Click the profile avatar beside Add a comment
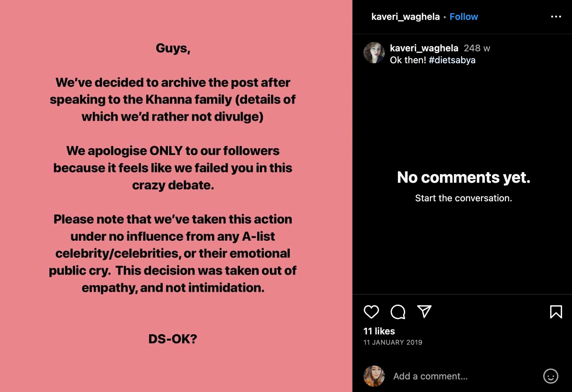 374,376
